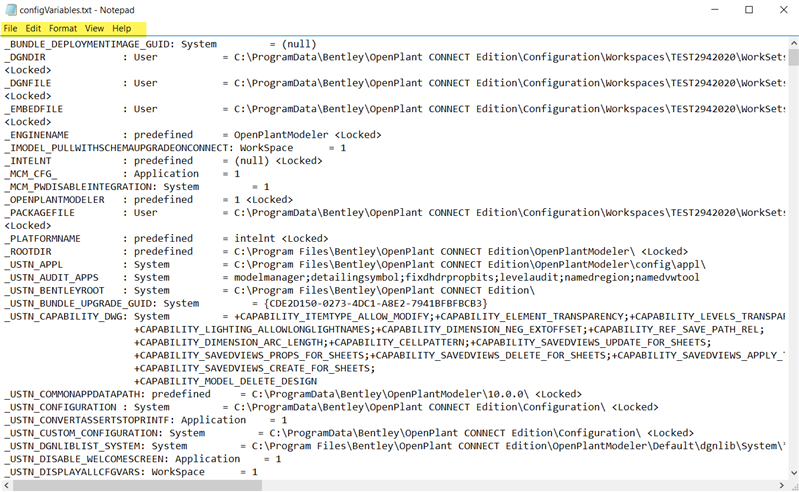The height and width of the screenshot is (492, 799).
Task: Click the +CAPABILITY_DIMENSION_ARC_LENGTH text
Action: (x=228, y=342)
